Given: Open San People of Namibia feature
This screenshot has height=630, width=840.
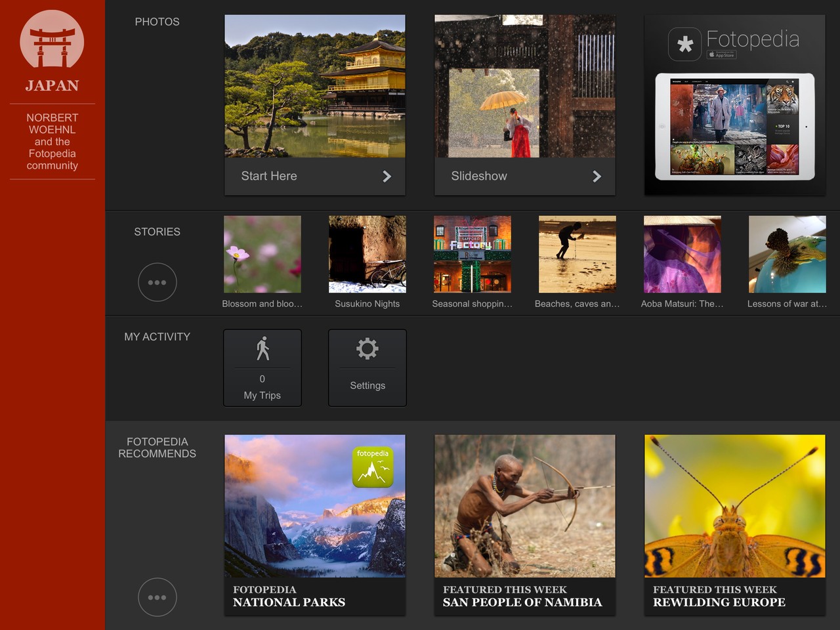Looking at the screenshot, I should point(525,525).
